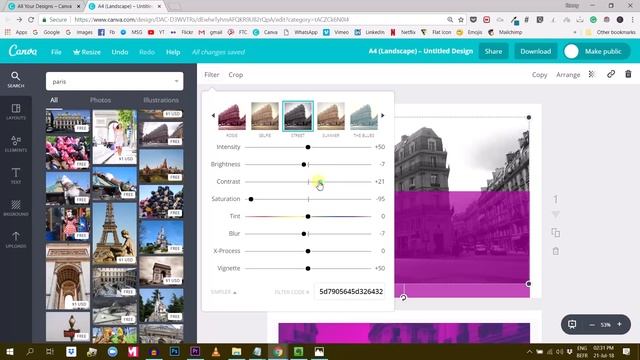Screen dimensions: 640x360
Task: Open the search field dropdown arrow
Action: (176, 81)
